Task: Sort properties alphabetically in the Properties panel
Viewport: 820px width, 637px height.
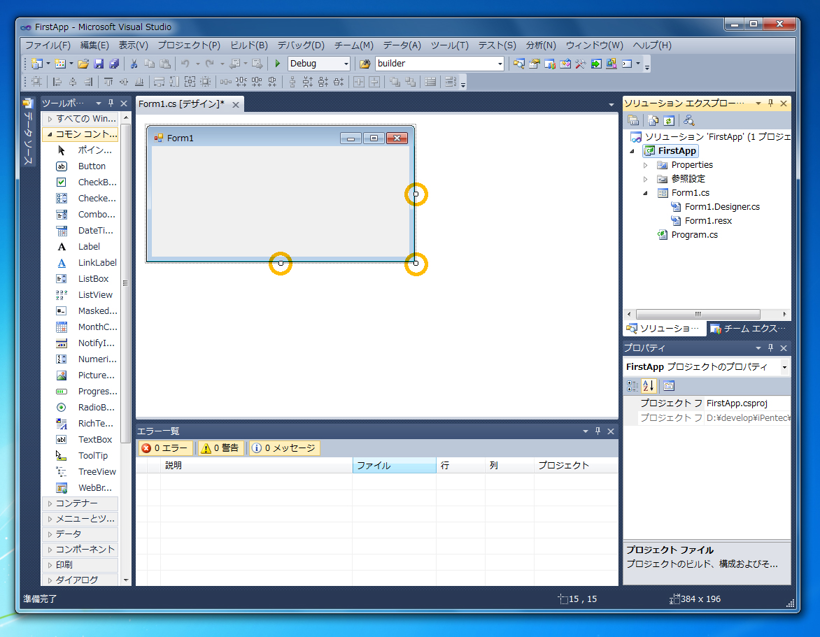Action: click(x=646, y=385)
